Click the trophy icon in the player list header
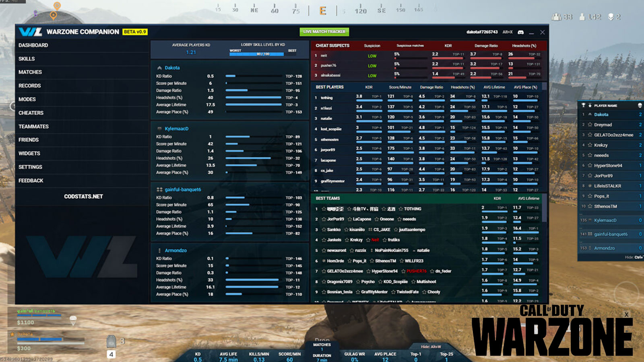Screen dimensions: 644x362 pos(583,105)
